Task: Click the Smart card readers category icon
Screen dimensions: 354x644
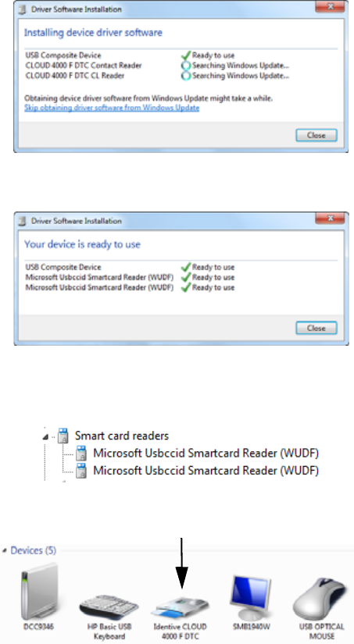Action: coord(63,436)
